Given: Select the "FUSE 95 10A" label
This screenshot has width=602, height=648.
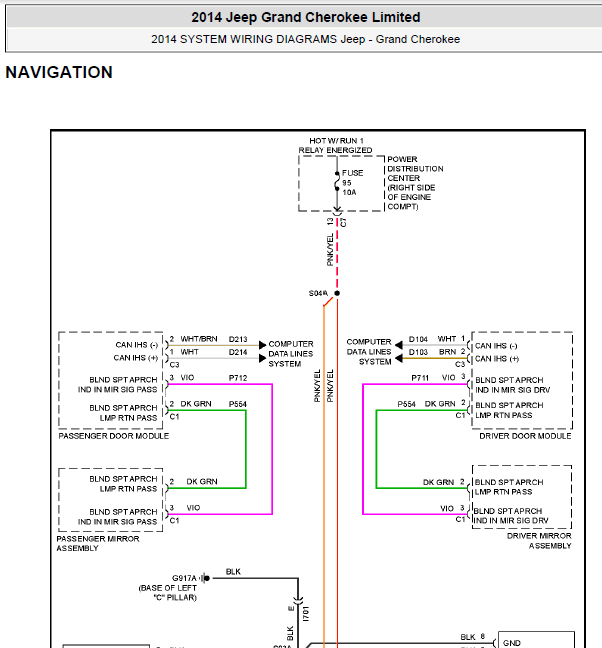Looking at the screenshot, I should click(x=352, y=182).
